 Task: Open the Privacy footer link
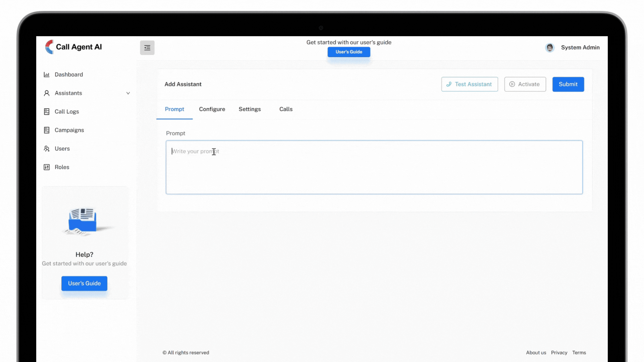point(559,353)
